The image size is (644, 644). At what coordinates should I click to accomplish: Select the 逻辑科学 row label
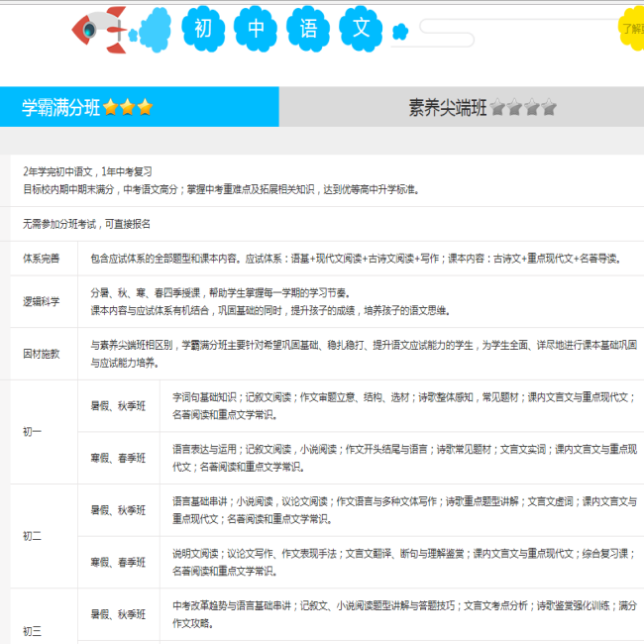pos(42,301)
